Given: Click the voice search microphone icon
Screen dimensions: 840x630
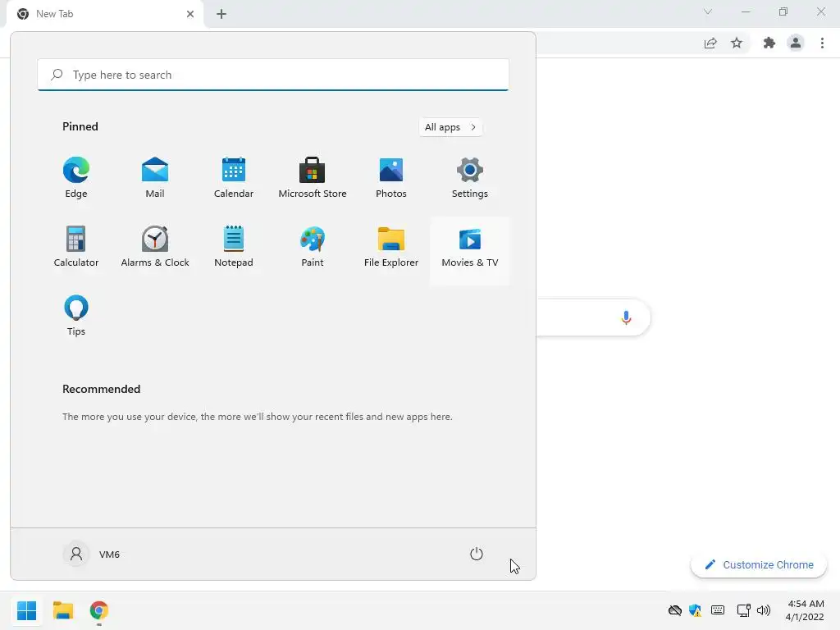Looking at the screenshot, I should click(626, 317).
